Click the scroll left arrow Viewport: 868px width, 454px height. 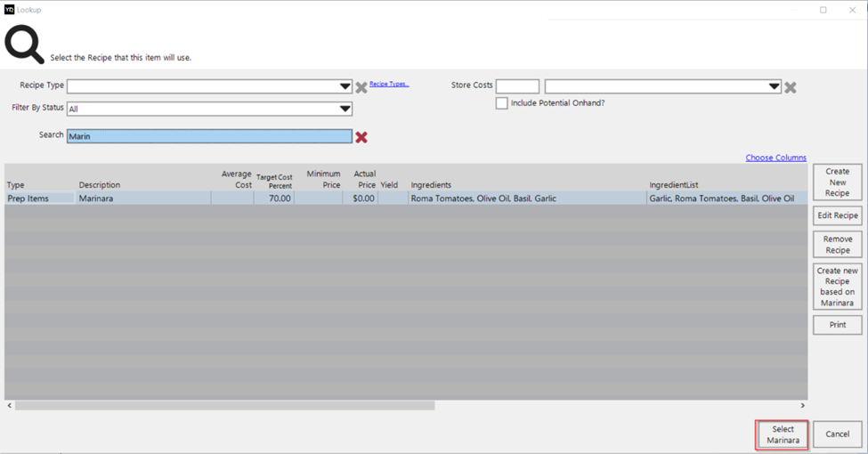(x=10, y=406)
